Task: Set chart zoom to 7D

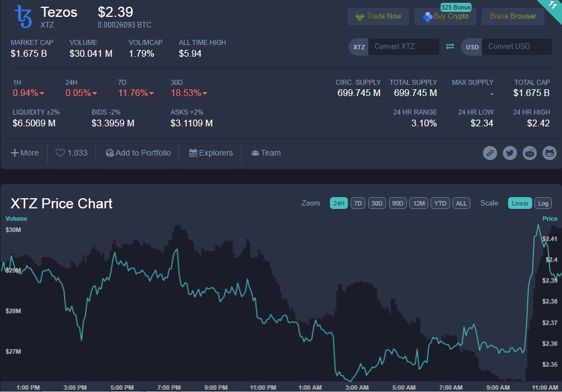Action: (357, 203)
